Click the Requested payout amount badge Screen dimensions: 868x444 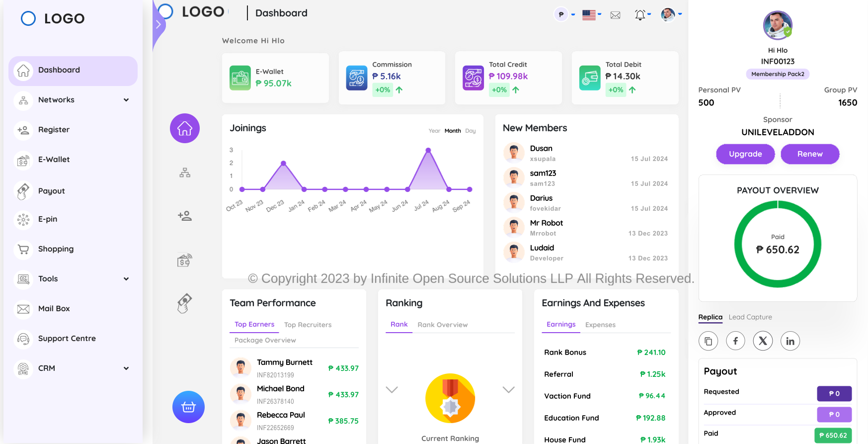(834, 394)
